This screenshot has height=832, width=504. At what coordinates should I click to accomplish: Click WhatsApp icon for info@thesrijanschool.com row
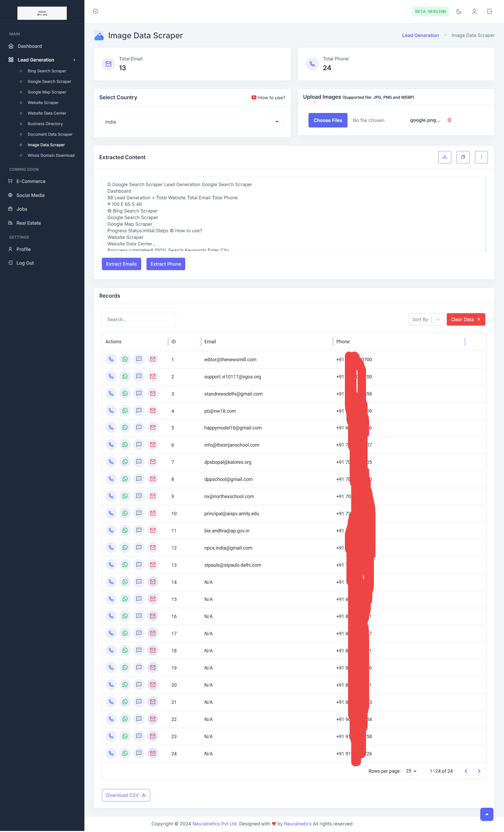pos(125,445)
